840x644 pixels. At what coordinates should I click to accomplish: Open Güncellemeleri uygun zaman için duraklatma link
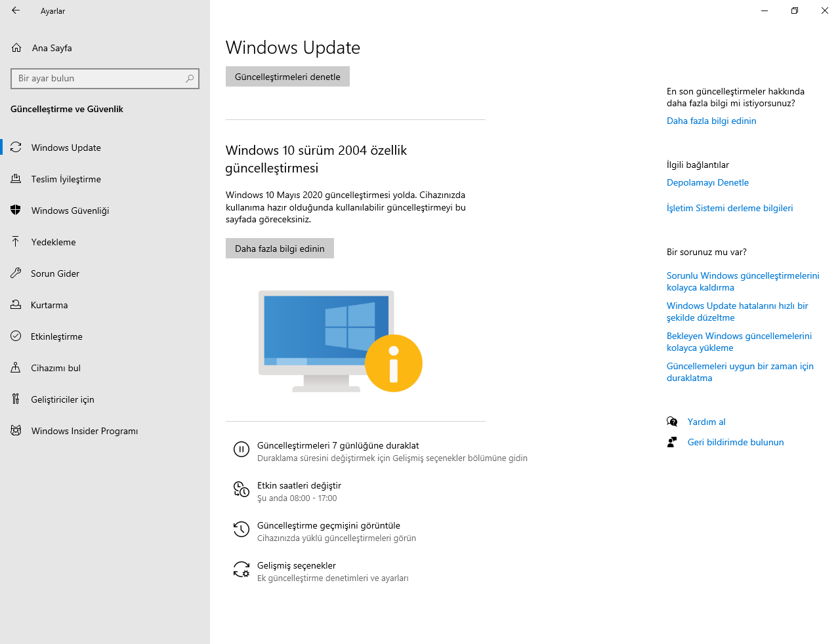[740, 372]
